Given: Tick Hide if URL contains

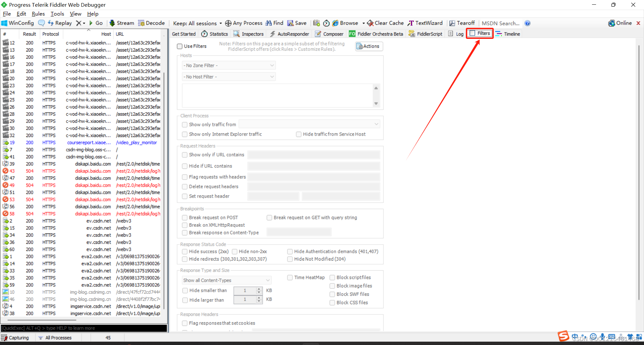Looking at the screenshot, I should pos(184,166).
